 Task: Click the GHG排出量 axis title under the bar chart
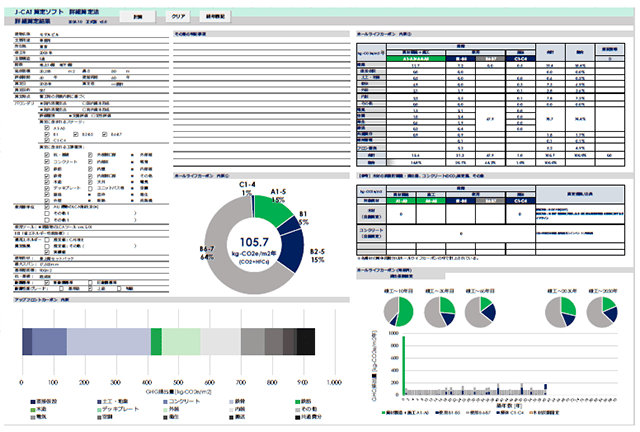[179, 392]
